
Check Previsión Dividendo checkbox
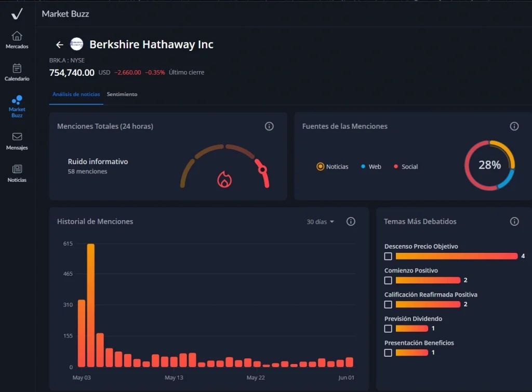[x=388, y=329]
